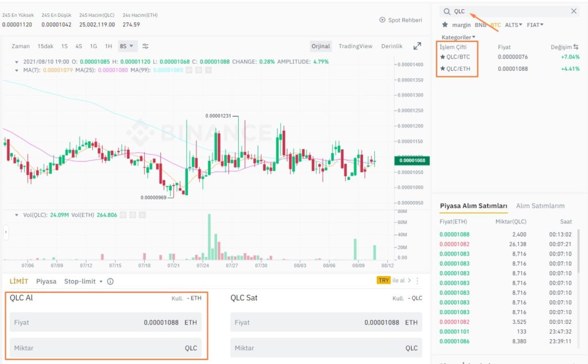Open the three-dot order options menu

click(x=417, y=280)
